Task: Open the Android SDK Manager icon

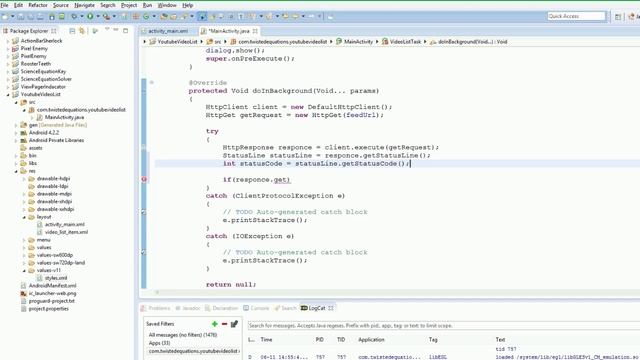Action: pos(52,16)
